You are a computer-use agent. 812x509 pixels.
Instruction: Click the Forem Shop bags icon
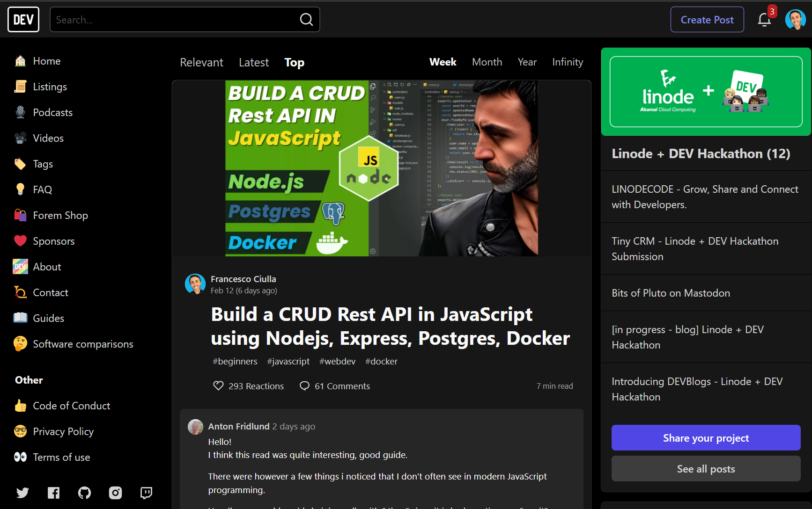coord(20,215)
